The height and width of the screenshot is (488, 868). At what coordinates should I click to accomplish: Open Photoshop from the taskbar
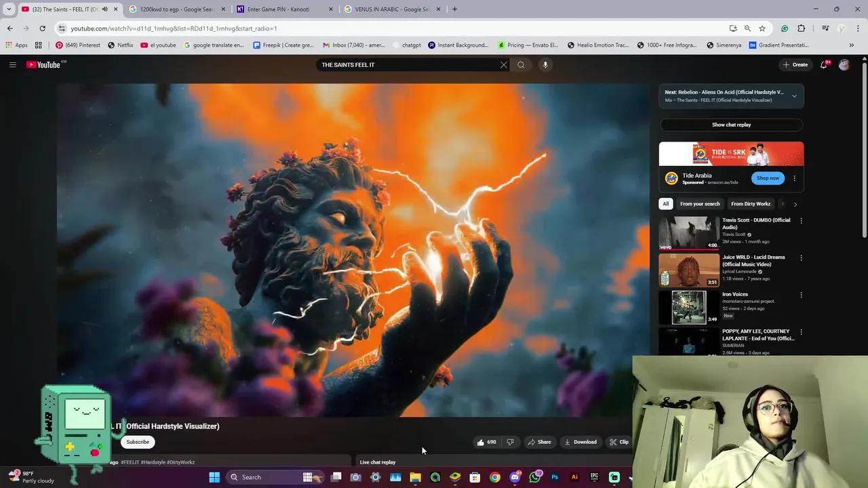(x=555, y=477)
